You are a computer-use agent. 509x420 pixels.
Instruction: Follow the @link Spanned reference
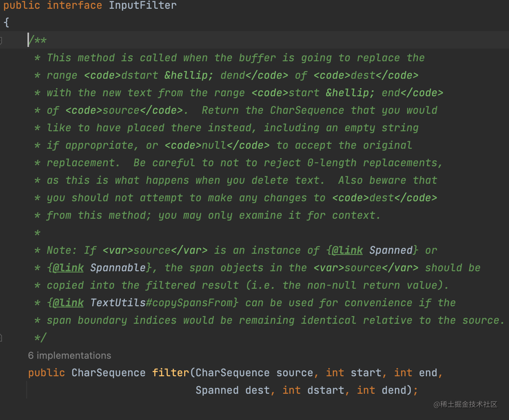click(x=391, y=250)
